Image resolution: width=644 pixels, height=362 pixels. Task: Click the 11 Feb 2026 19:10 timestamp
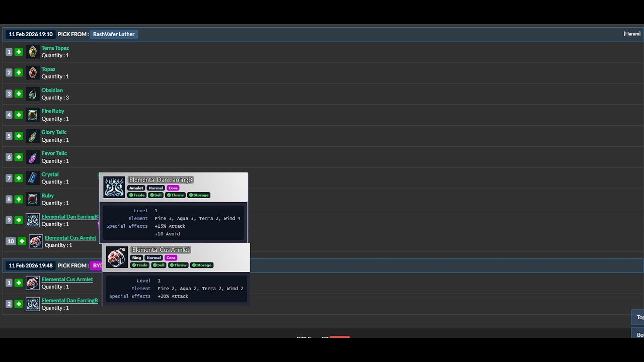point(31,34)
